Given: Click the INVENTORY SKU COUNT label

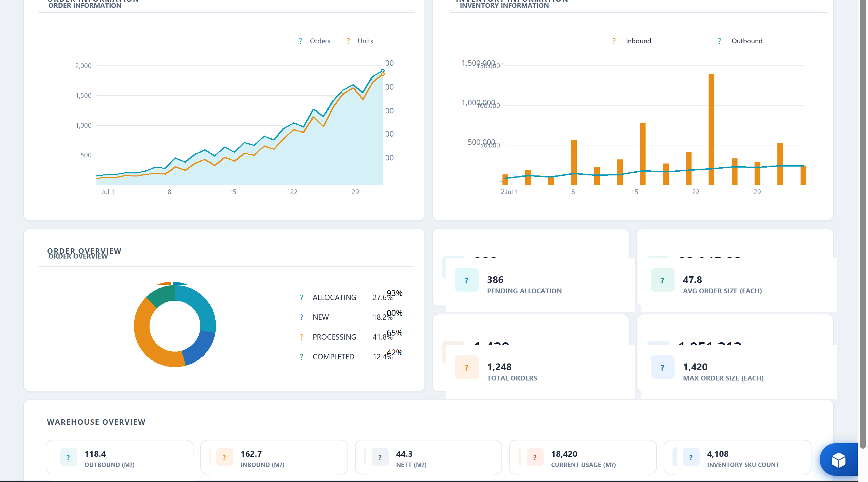Looking at the screenshot, I should click(x=743, y=465).
